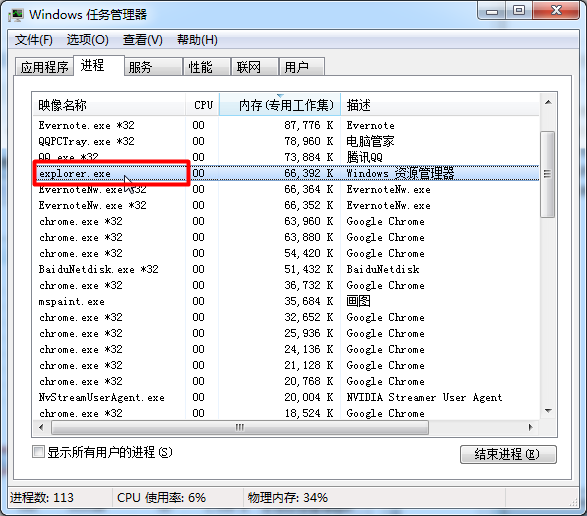Open the 性能 tab

207,67
